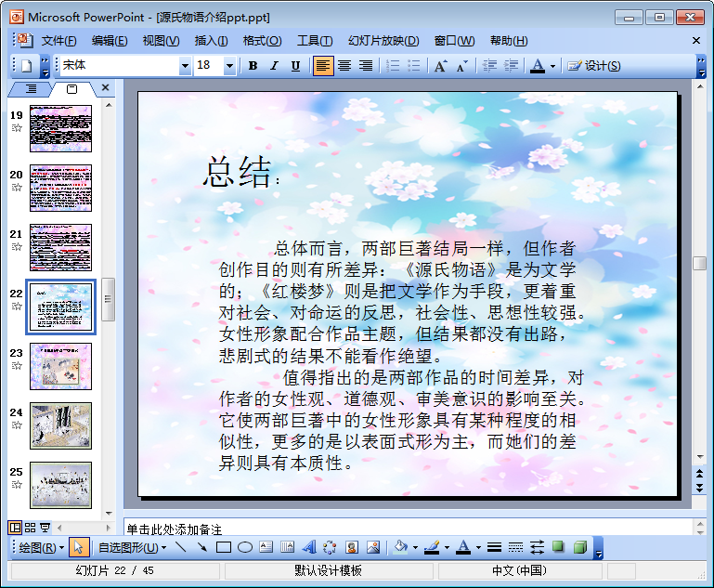Set left text alignment
The height and width of the screenshot is (588, 714).
point(323,66)
